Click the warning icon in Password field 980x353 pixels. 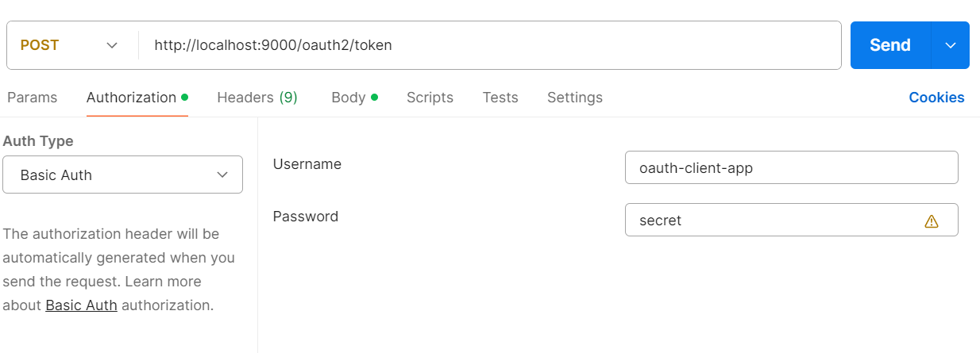[x=932, y=221]
